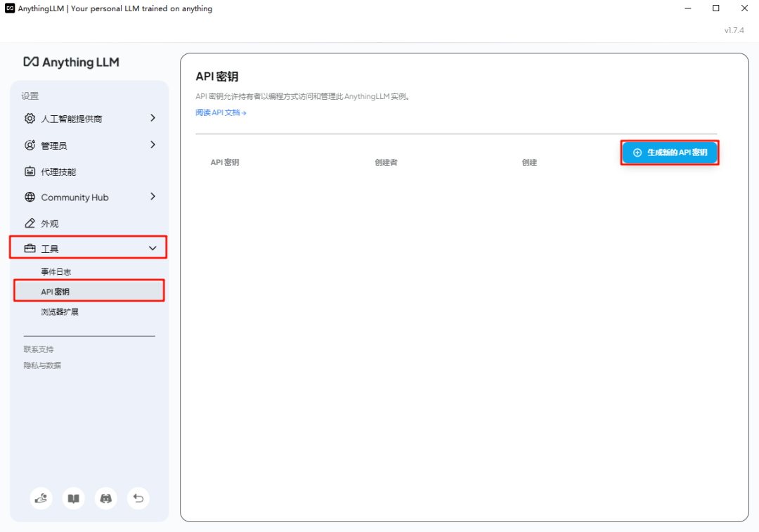The width and height of the screenshot is (759, 532).
Task: Click the back arrow icon at sidebar bottom
Action: (138, 498)
